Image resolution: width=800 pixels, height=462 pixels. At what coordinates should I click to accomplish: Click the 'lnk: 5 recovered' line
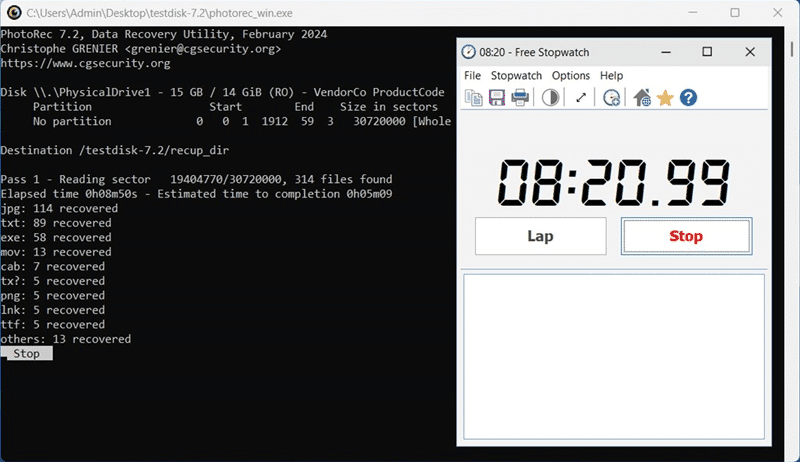point(53,310)
